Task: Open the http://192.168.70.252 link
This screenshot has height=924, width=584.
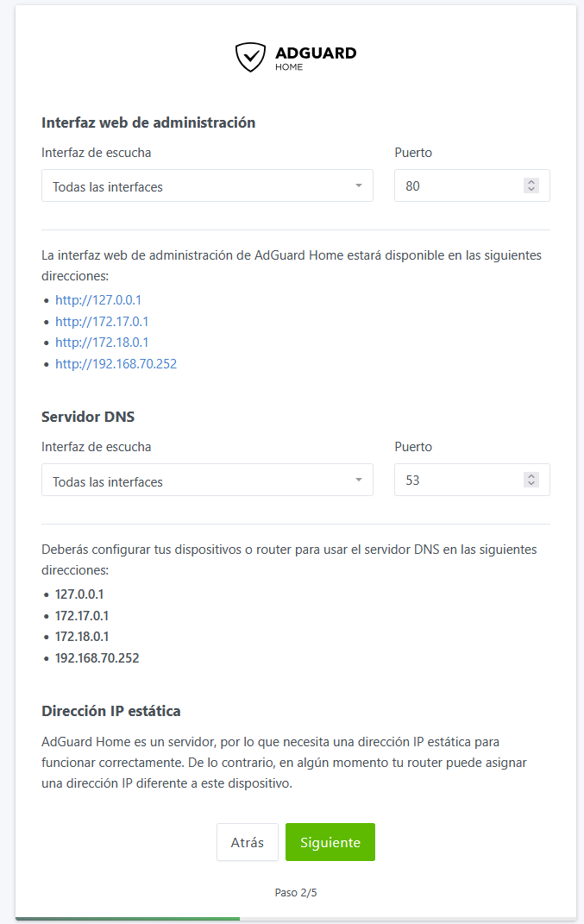Action: coord(116,364)
